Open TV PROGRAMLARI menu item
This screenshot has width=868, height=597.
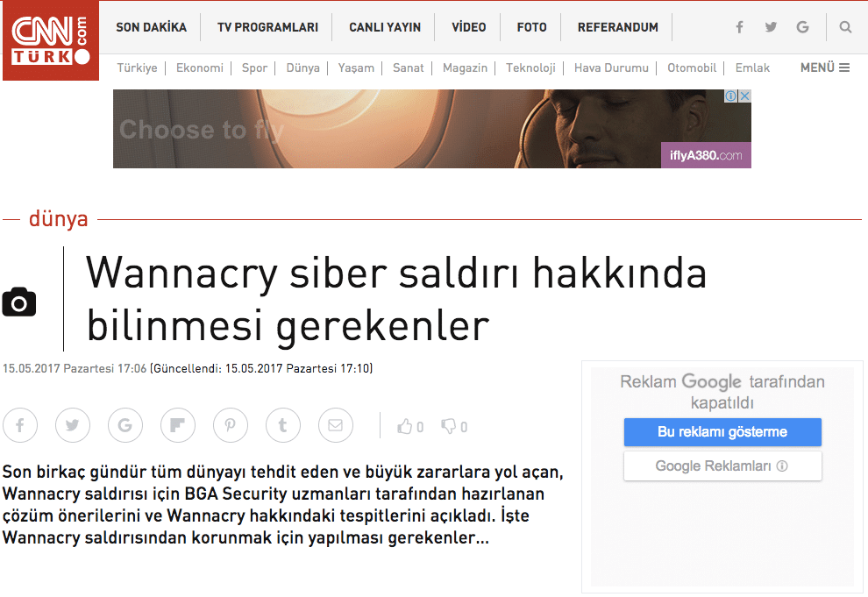coord(267,27)
